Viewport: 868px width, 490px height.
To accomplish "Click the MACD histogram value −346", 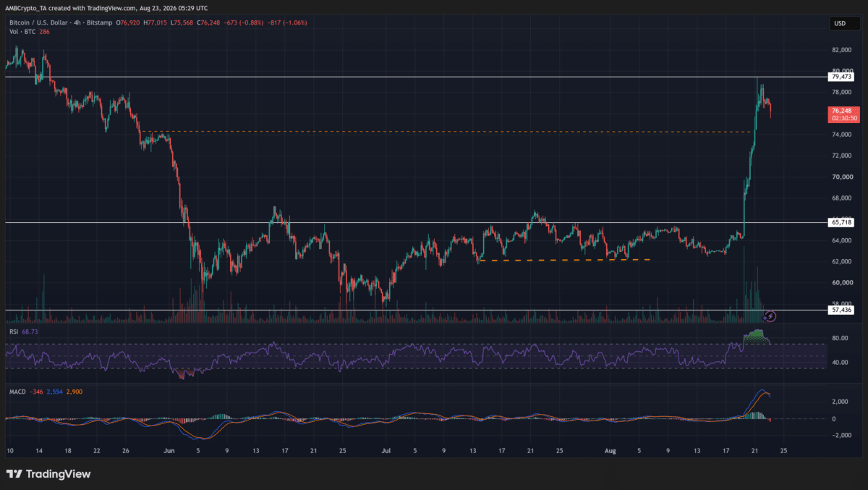I will coord(37,392).
